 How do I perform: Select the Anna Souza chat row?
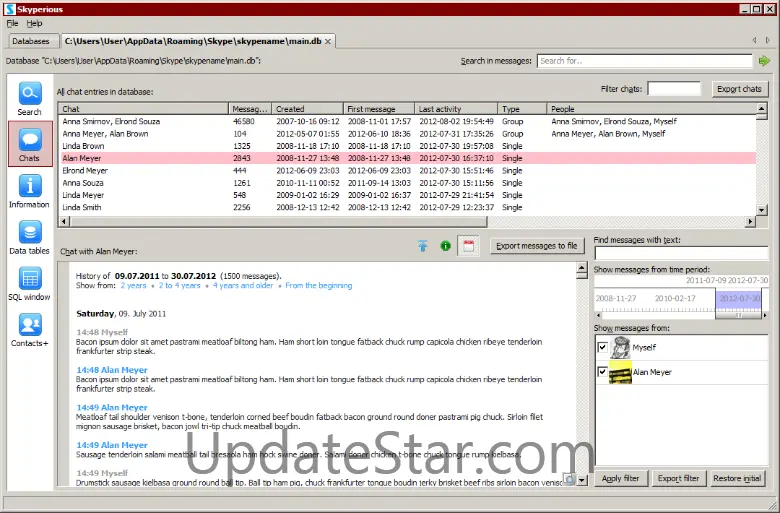click(407, 183)
